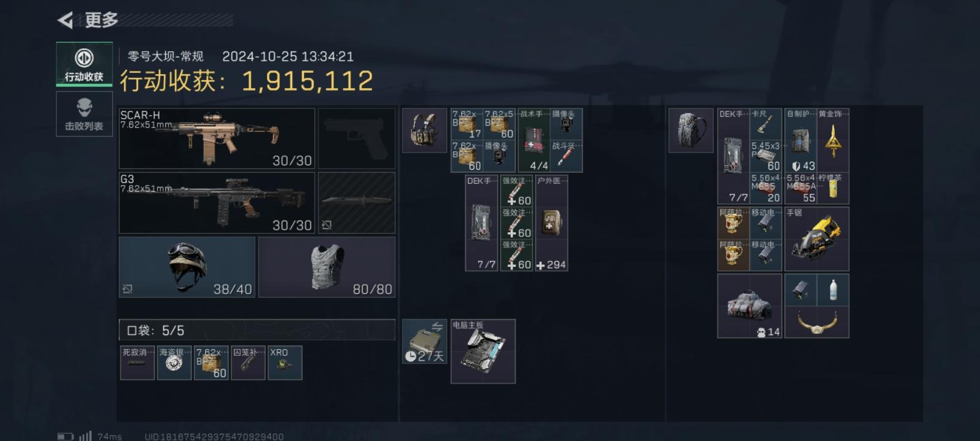Click the 口袋: 5/5 pocket header
Viewport: 980px width, 441px height.
point(257,330)
